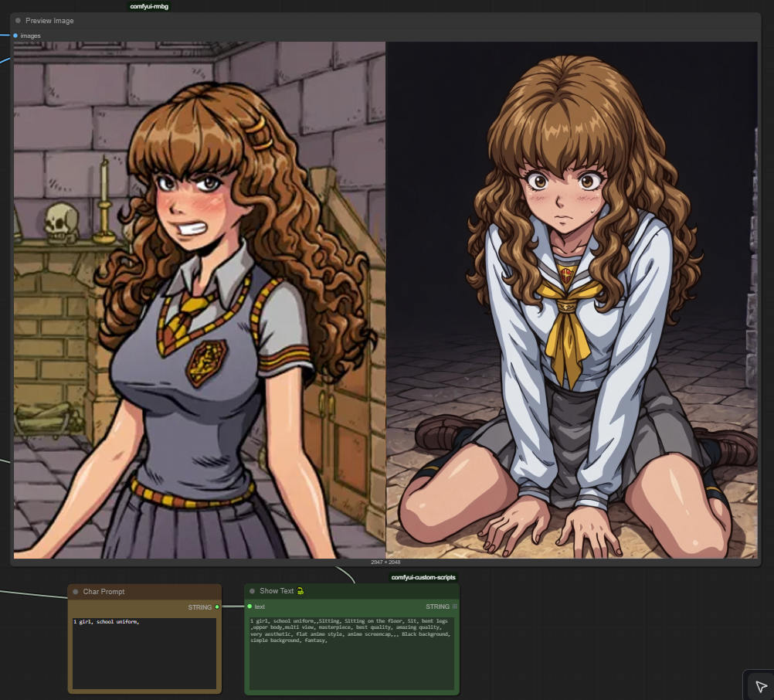774x700 pixels.
Task: Click the comfyui-rmbg badge label
Action: click(x=149, y=6)
